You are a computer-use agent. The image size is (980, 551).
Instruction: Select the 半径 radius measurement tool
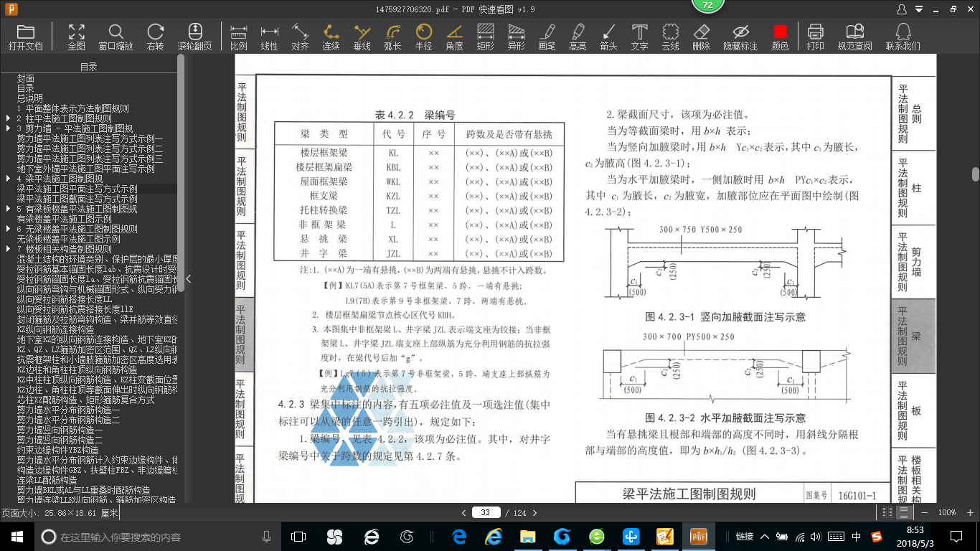point(423,33)
